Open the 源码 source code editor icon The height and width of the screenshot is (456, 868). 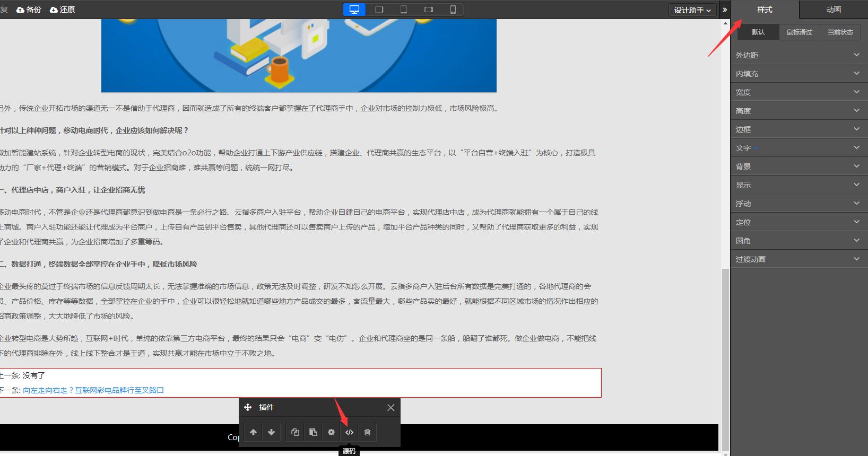[x=349, y=432]
